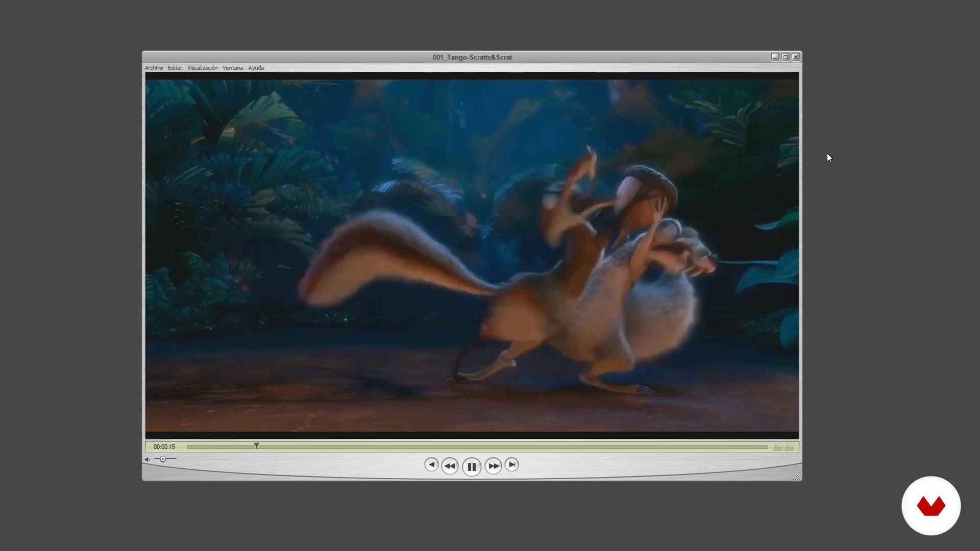Click the fast forward button
This screenshot has width=980, height=551.
(x=493, y=466)
